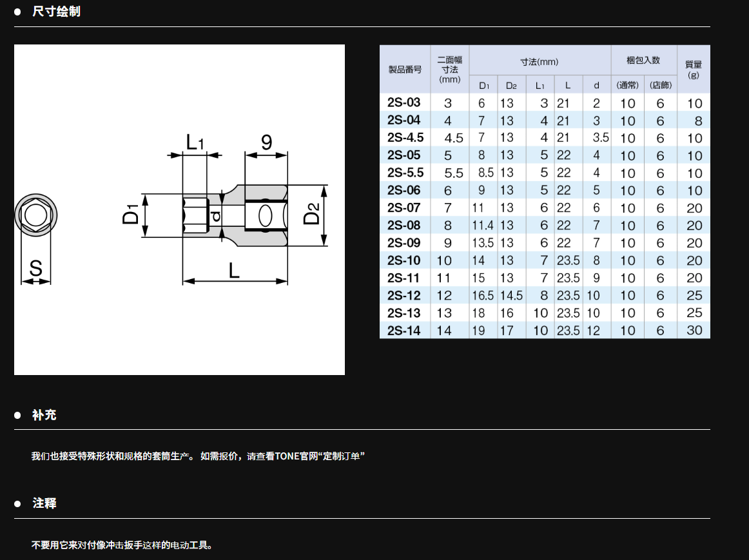Click the 补充 section heading
The height and width of the screenshot is (560, 749).
tap(44, 415)
